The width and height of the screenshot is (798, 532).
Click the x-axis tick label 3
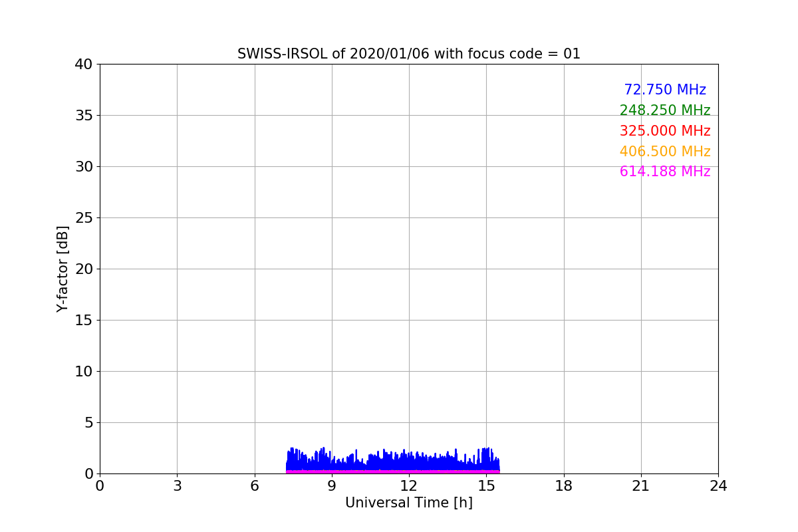[177, 486]
